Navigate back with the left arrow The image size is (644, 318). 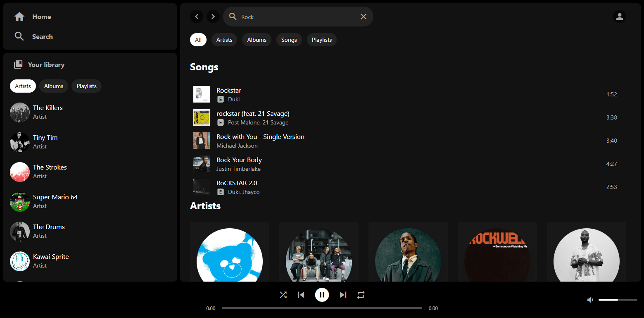197,17
